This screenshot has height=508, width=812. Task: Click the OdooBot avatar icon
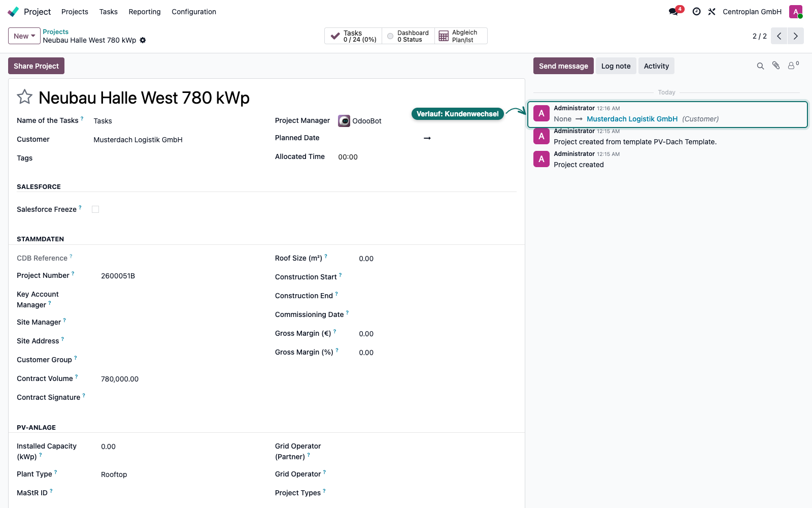pyautogui.click(x=344, y=121)
